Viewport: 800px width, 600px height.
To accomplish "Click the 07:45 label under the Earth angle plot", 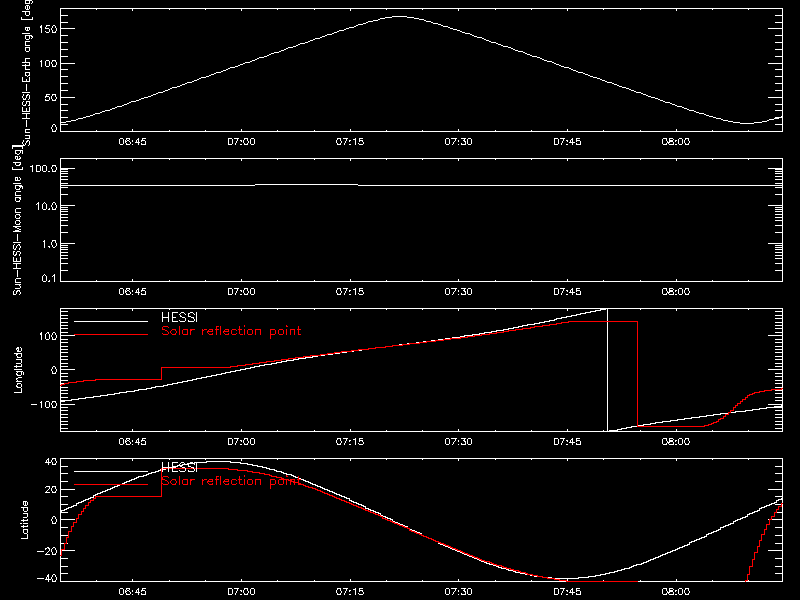I will point(567,142).
